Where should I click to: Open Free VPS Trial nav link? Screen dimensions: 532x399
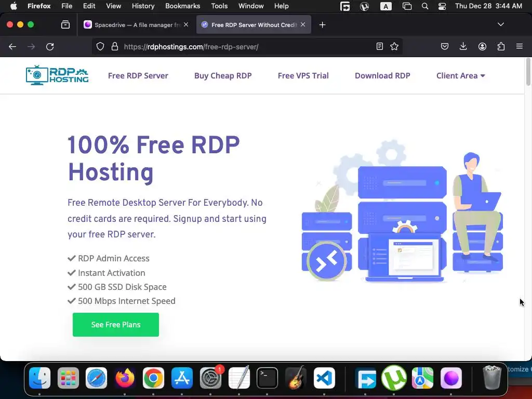tap(303, 76)
